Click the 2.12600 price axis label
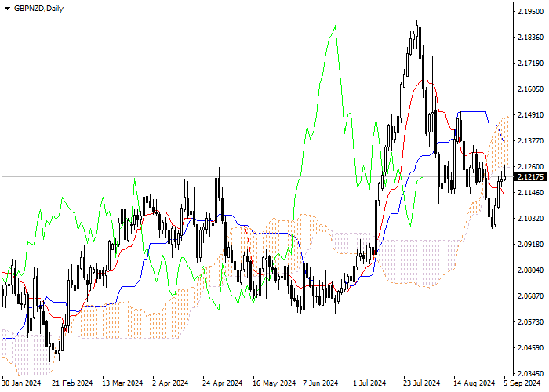This screenshot has width=549, height=392. pos(530,167)
